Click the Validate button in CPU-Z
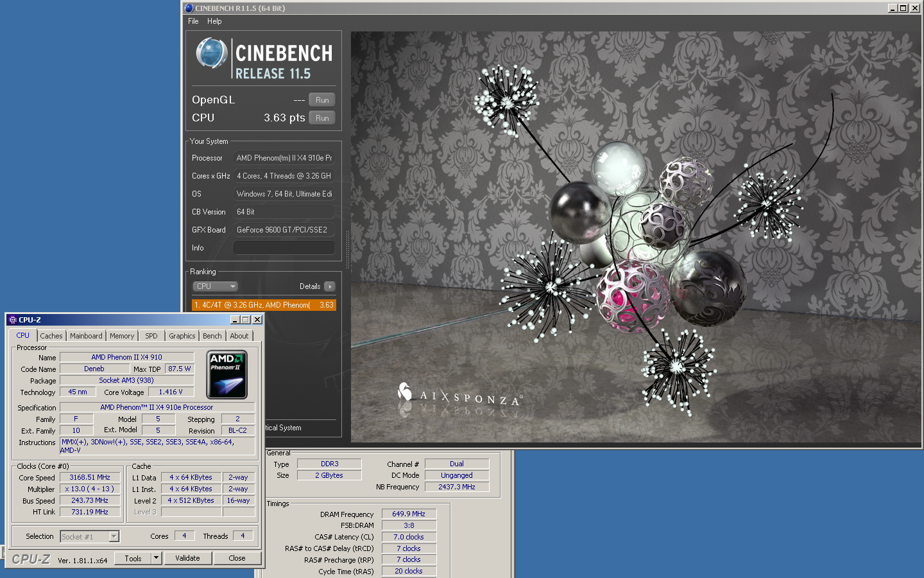The height and width of the screenshot is (578, 924). (x=187, y=558)
